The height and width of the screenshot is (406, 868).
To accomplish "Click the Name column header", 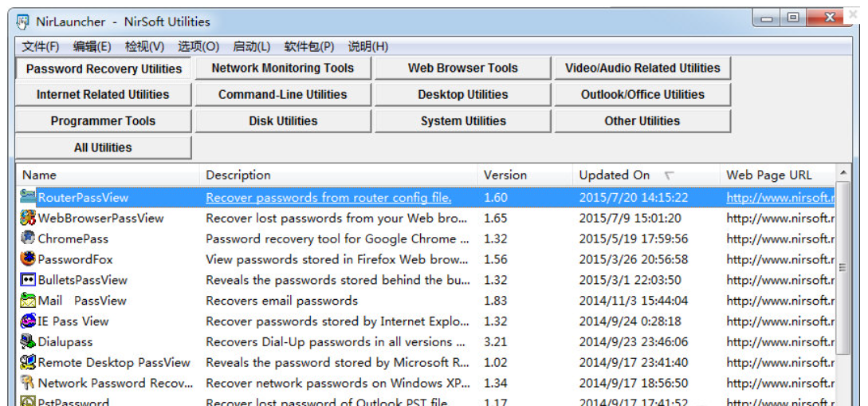I will (x=40, y=175).
